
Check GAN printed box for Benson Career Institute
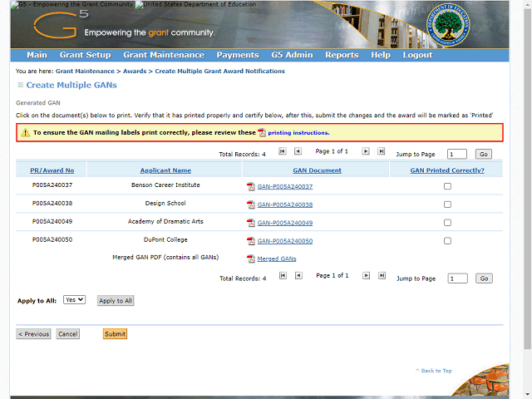[447, 186]
